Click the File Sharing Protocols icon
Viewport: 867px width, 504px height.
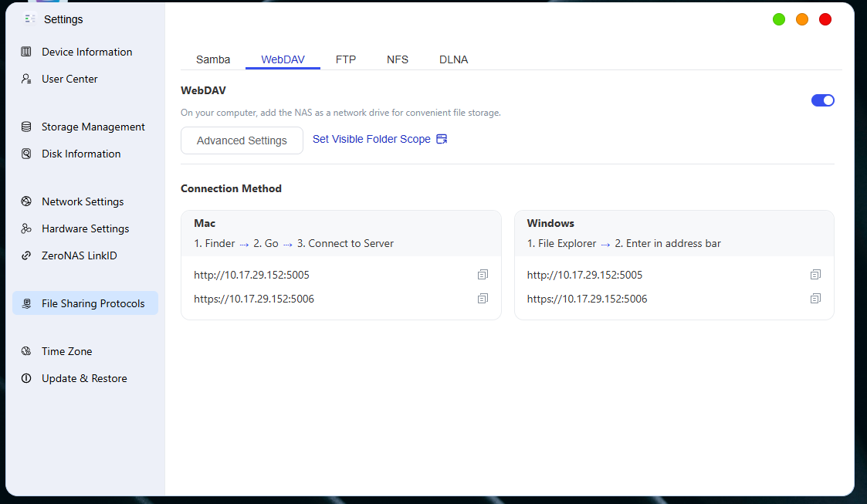(x=26, y=303)
